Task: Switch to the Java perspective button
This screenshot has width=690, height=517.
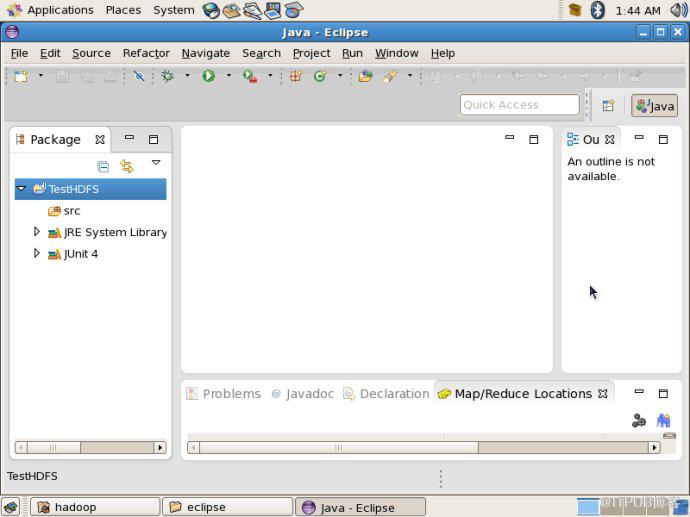Action: (654, 106)
